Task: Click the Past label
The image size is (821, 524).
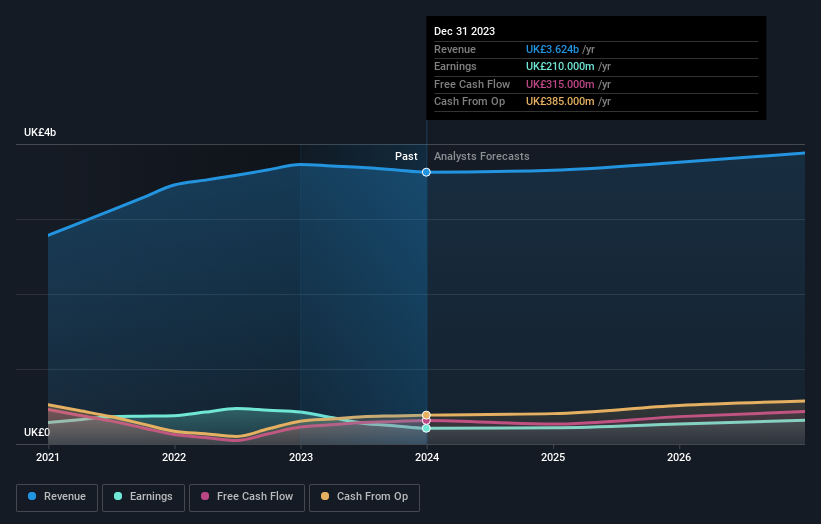Action: pyautogui.click(x=406, y=157)
